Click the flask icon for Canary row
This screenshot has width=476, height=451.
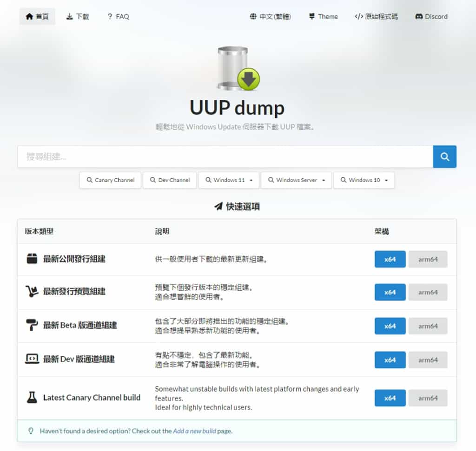coord(32,397)
